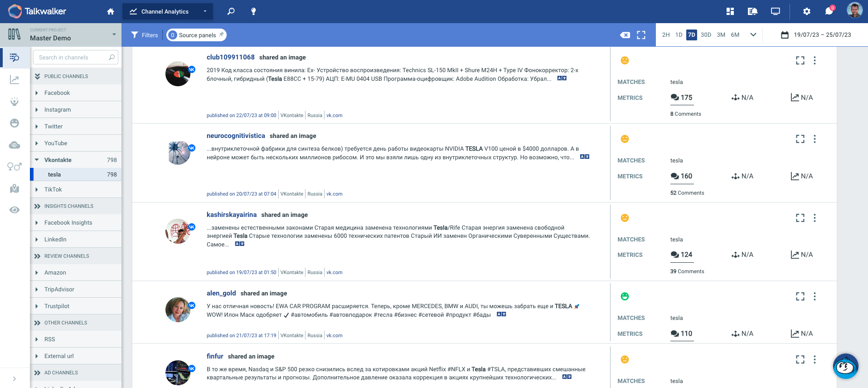Viewport: 868px width, 388px height.
Task: Open the help chat mascot button
Action: [845, 366]
